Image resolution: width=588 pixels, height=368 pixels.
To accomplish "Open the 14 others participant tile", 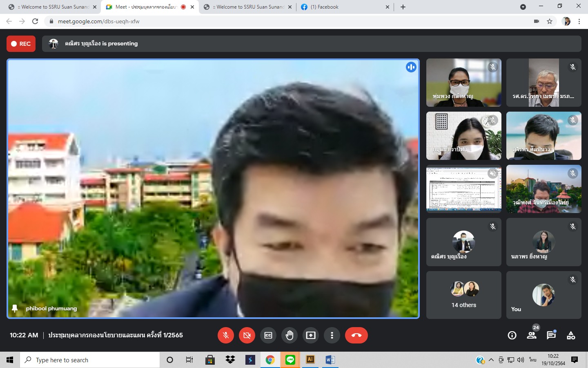I will 464,295.
